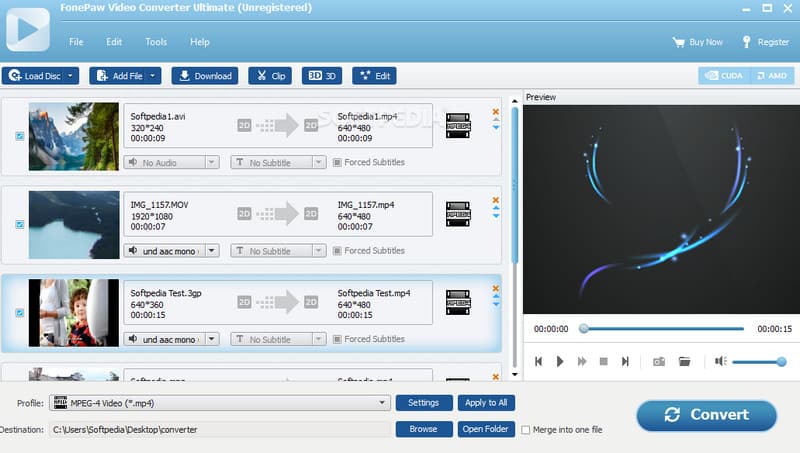Open the audio track dropdown for IMG_1157.MOV
Viewport: 800px width, 453px height.
tap(211, 251)
